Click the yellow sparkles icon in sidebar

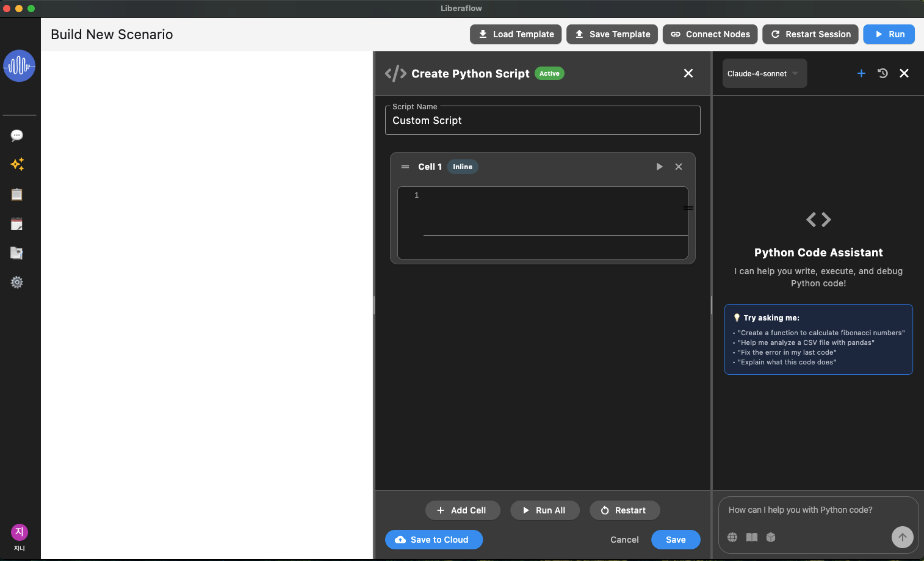(17, 164)
